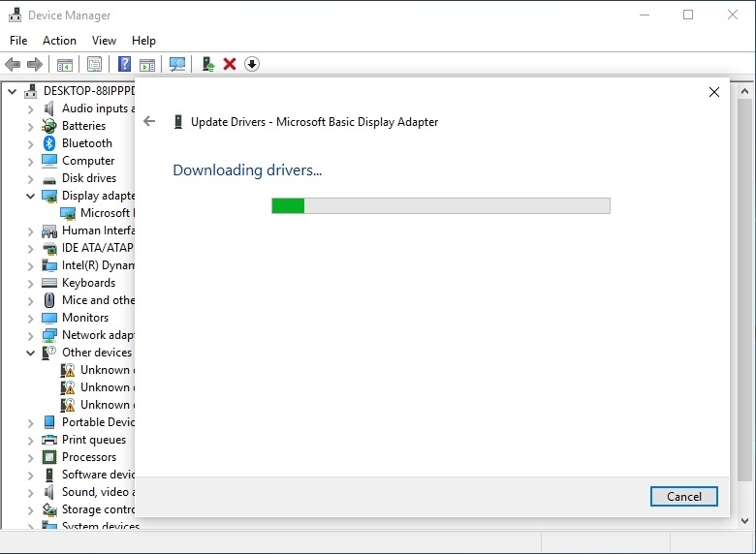Expand the Bluetooth category
Screen dimensions: 756x554
coord(30,144)
